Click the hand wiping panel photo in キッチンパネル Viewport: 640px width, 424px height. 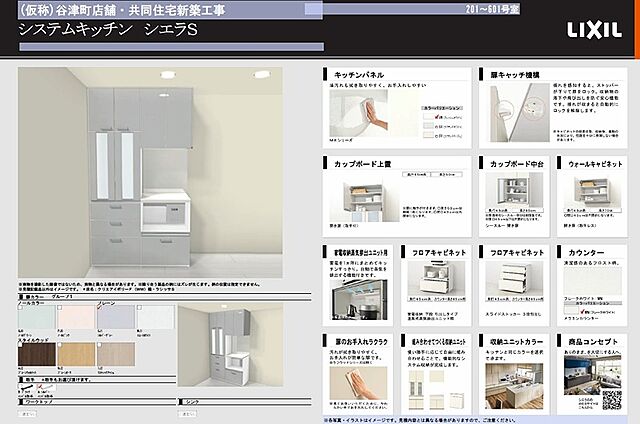(x=359, y=113)
